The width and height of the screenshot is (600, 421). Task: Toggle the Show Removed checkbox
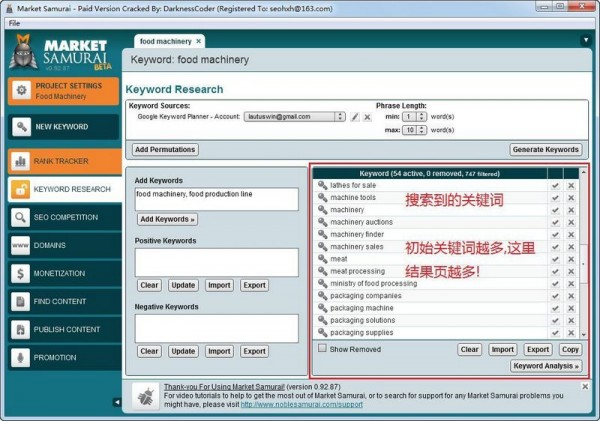click(x=322, y=349)
